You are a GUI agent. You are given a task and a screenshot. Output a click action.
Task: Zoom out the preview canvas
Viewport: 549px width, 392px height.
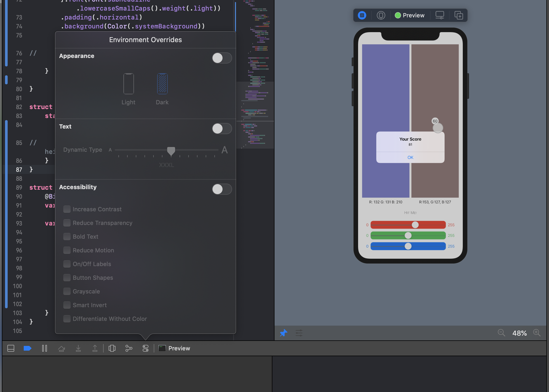pos(501,333)
